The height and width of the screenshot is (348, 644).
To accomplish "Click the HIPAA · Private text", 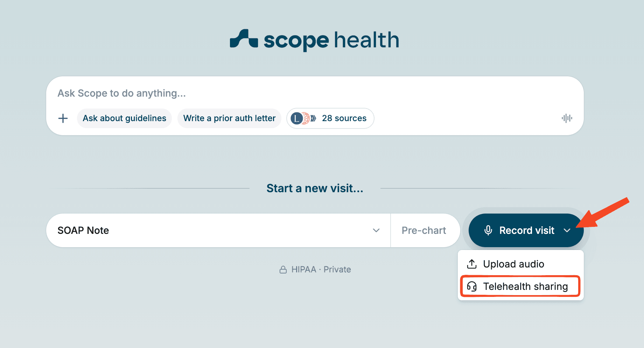I will (x=321, y=270).
